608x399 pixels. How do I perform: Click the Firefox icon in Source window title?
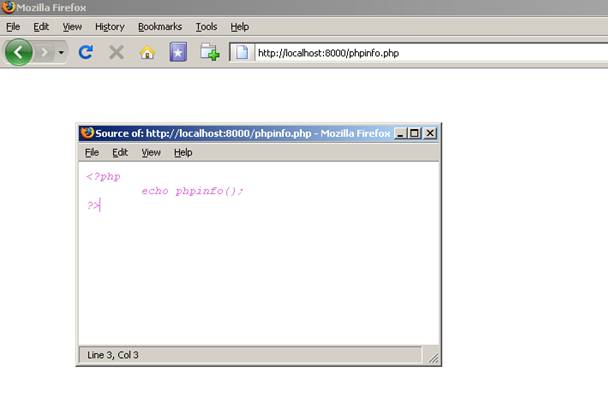(x=87, y=133)
